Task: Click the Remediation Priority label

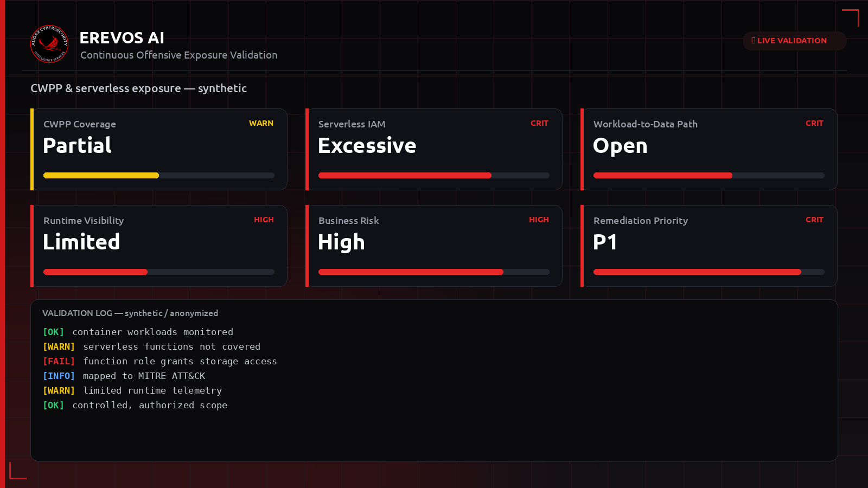Action: tap(641, 221)
